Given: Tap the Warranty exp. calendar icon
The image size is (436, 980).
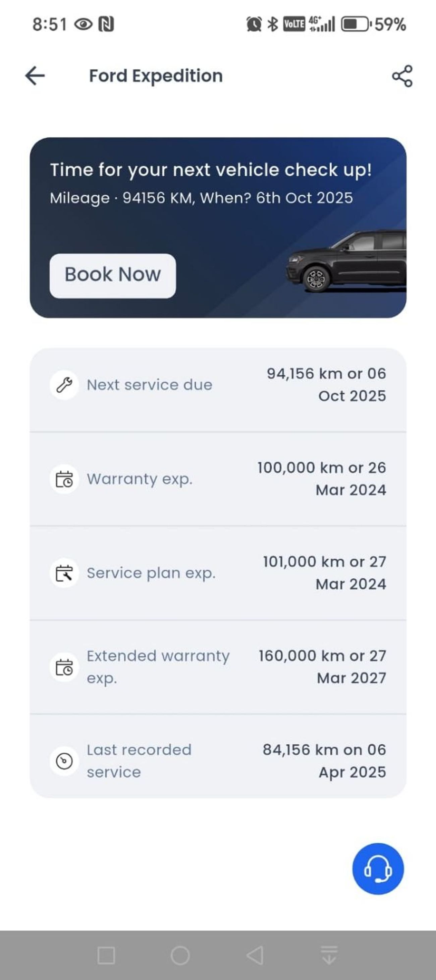Looking at the screenshot, I should (64, 479).
